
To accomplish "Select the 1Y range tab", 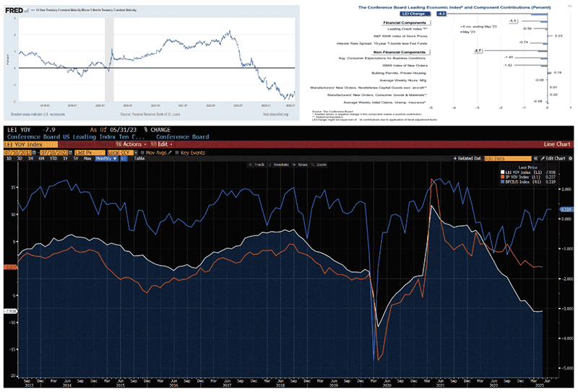I will [x=65, y=158].
